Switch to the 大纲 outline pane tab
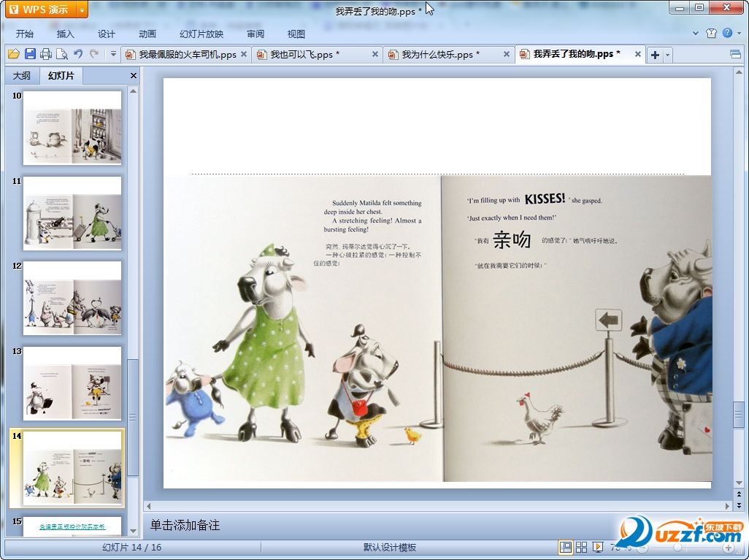This screenshot has height=560, width=749. click(21, 75)
